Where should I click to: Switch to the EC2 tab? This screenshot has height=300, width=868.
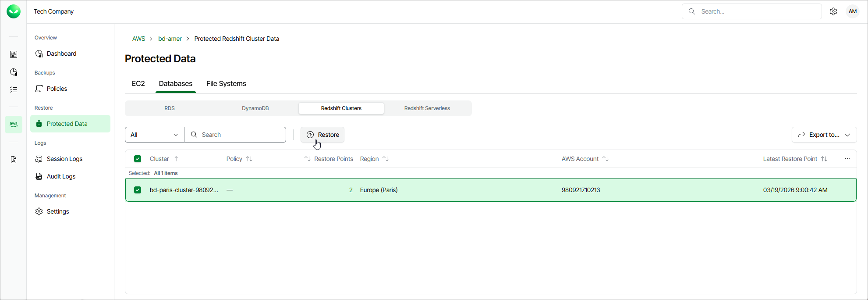138,84
